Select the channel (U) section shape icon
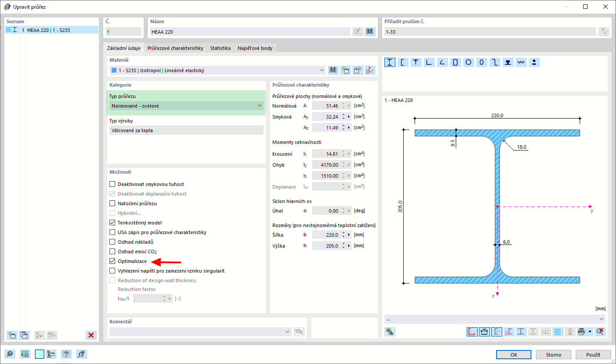This screenshot has height=364, width=616. (x=402, y=62)
